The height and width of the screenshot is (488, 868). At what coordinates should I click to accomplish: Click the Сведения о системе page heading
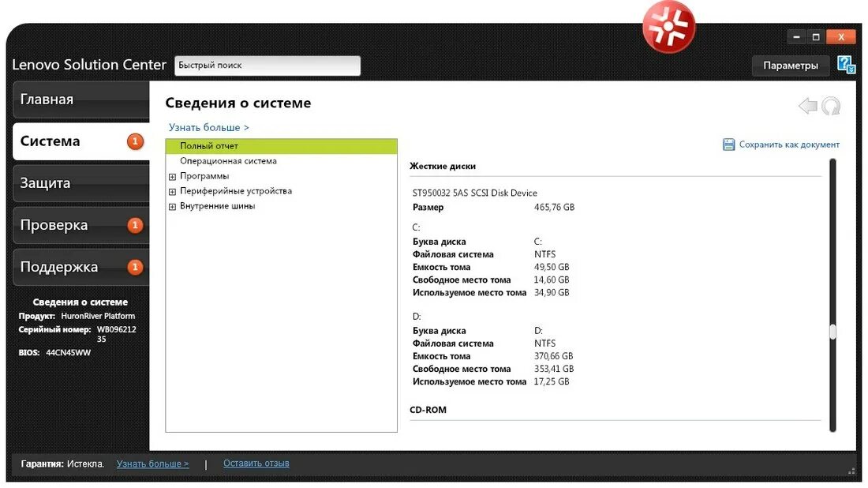tap(238, 103)
